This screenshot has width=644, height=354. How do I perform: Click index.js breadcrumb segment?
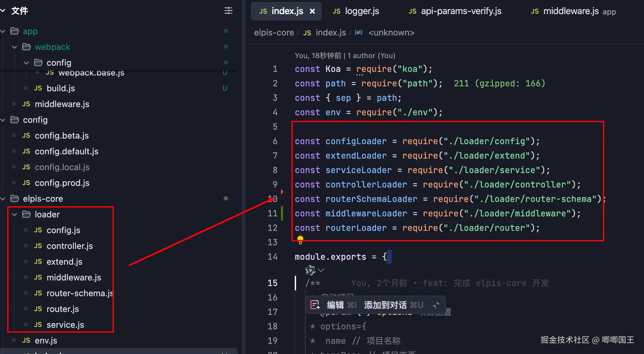[331, 33]
